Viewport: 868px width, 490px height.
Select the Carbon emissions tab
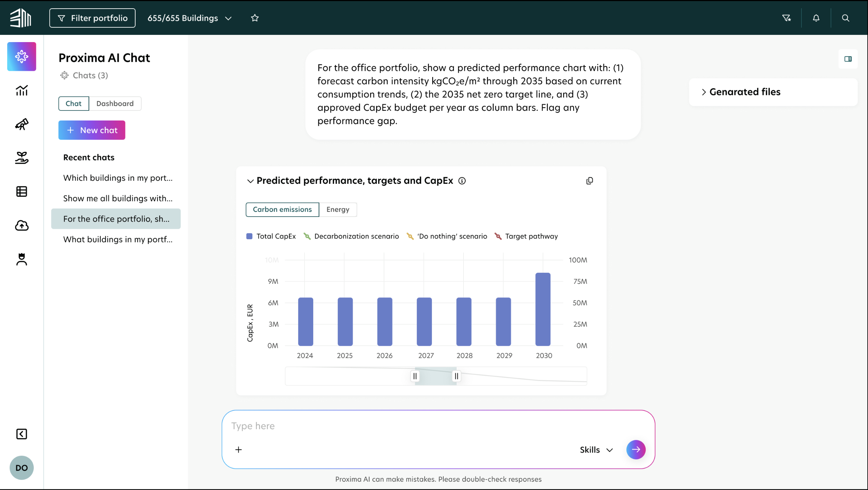(282, 210)
